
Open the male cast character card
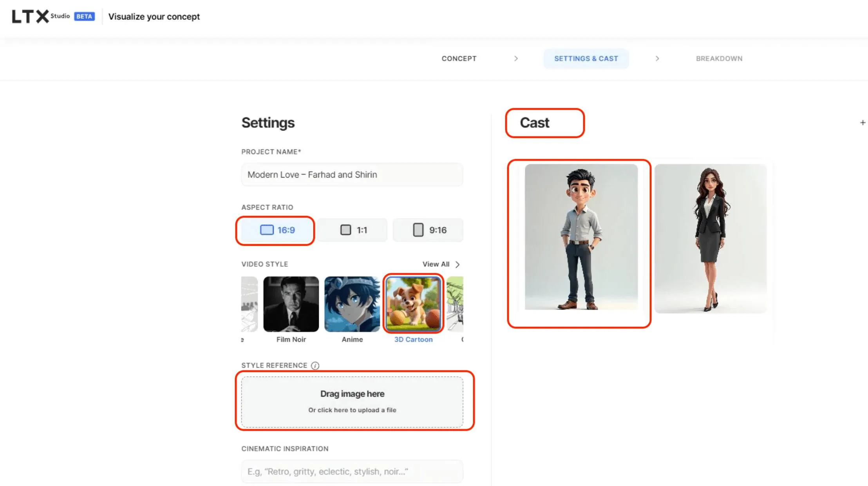[581, 237]
